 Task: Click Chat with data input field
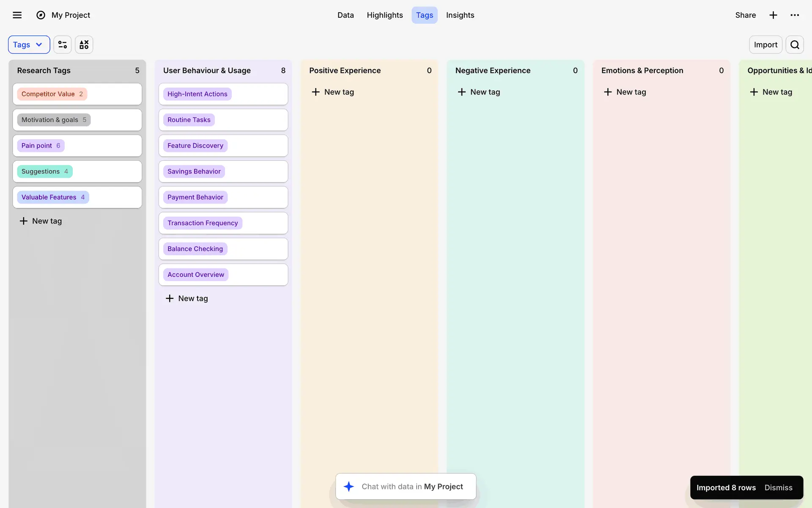coord(412,486)
